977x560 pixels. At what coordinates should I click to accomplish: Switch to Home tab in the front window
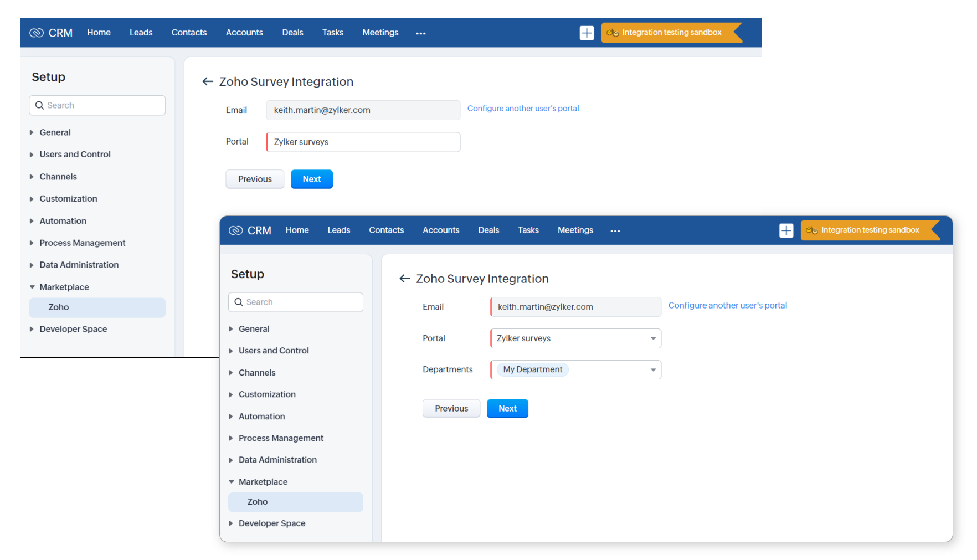click(297, 230)
